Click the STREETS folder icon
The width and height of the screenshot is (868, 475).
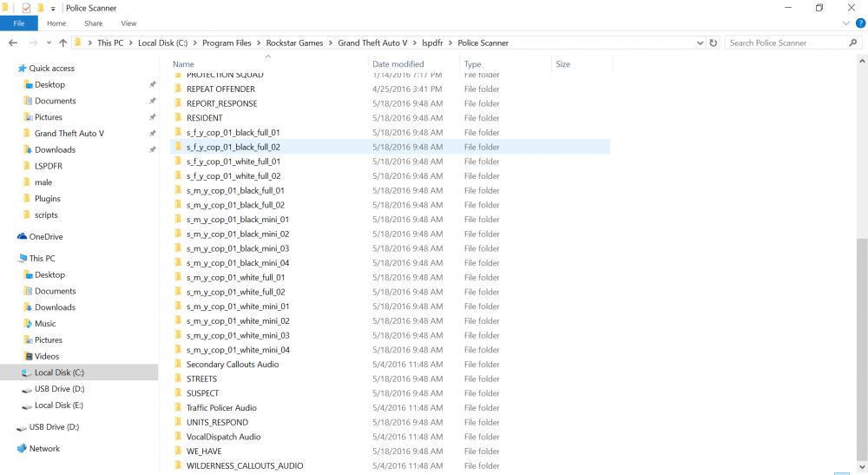pyautogui.click(x=178, y=378)
